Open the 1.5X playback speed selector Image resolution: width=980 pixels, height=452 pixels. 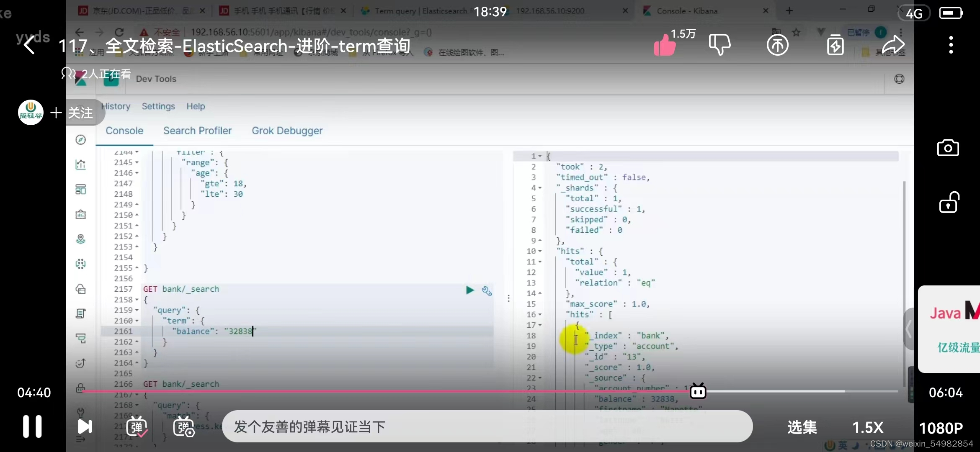(x=868, y=428)
